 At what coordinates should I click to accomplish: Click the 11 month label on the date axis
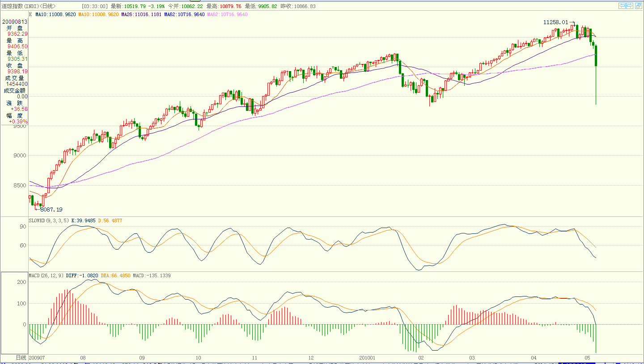click(x=254, y=358)
